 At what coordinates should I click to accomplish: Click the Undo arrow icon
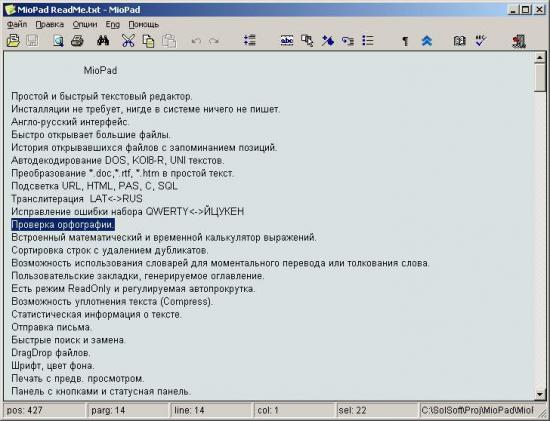pos(196,41)
